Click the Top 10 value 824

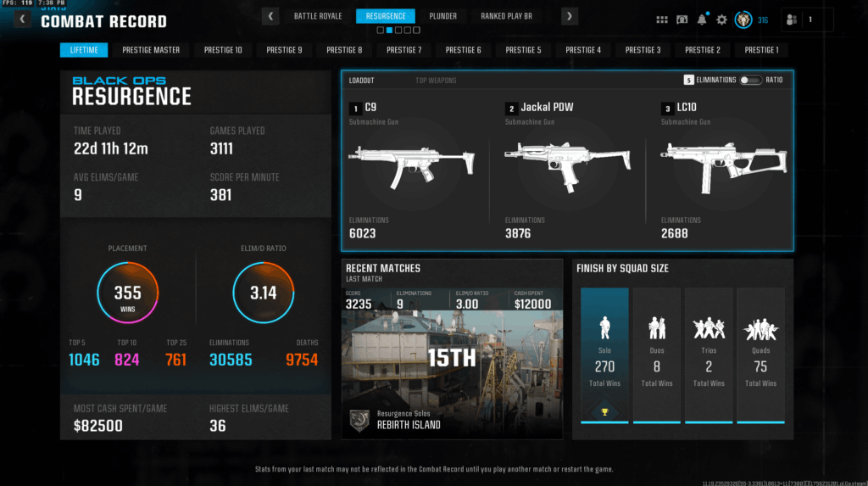click(x=127, y=360)
